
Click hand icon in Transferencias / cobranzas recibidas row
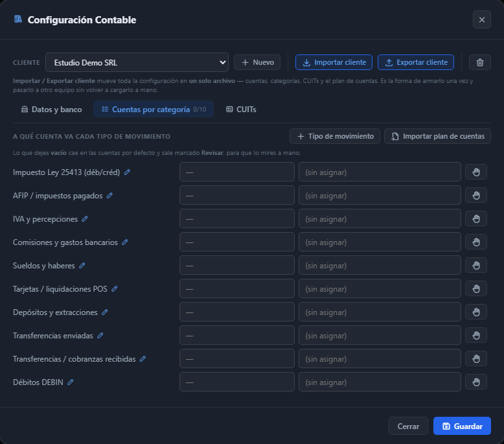[476, 358]
